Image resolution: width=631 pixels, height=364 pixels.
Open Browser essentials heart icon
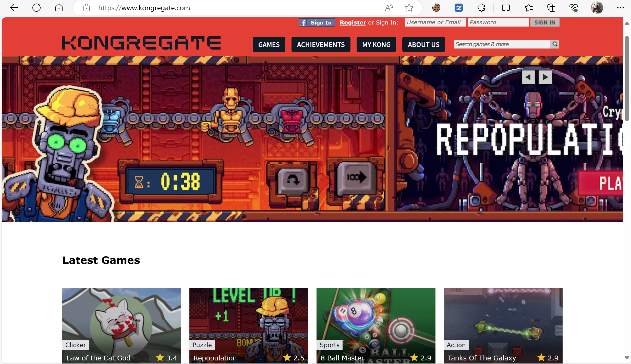pyautogui.click(x=574, y=8)
